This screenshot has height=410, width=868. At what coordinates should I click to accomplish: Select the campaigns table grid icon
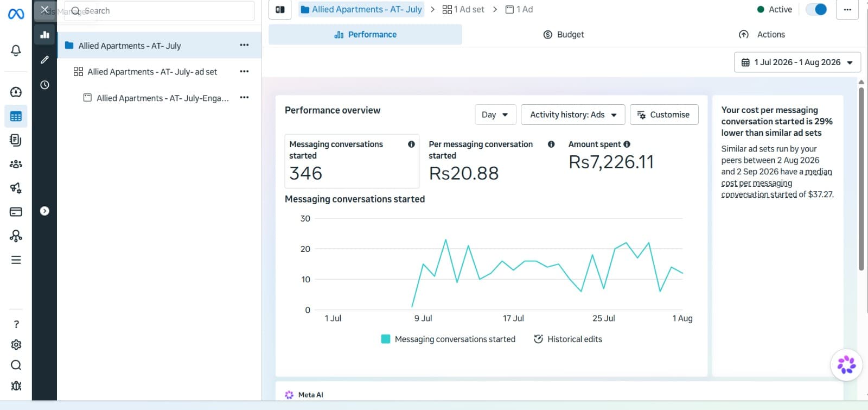(16, 116)
